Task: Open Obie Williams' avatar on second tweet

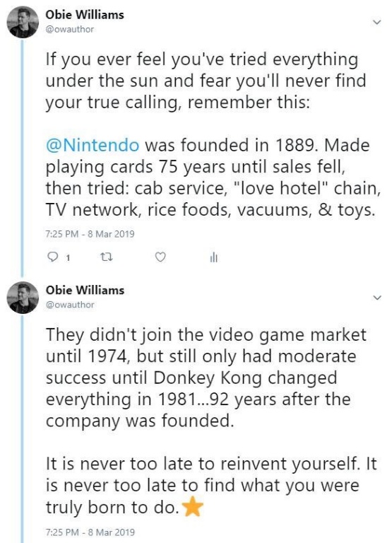Action: pos(23,298)
